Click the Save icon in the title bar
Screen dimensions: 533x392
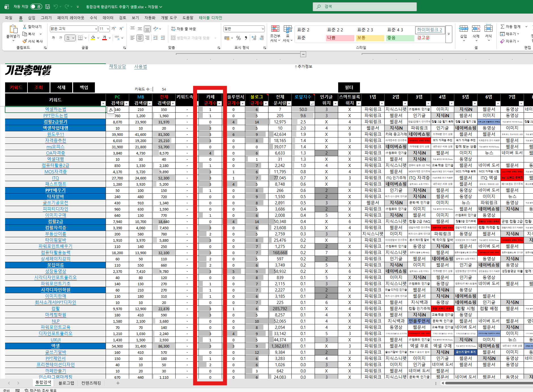pyautogui.click(x=48, y=7)
